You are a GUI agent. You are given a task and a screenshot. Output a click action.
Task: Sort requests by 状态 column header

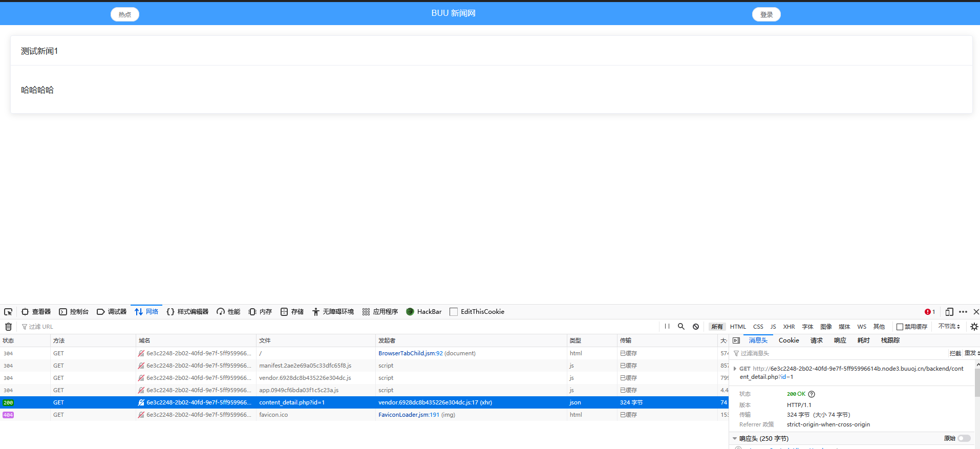click(25, 340)
